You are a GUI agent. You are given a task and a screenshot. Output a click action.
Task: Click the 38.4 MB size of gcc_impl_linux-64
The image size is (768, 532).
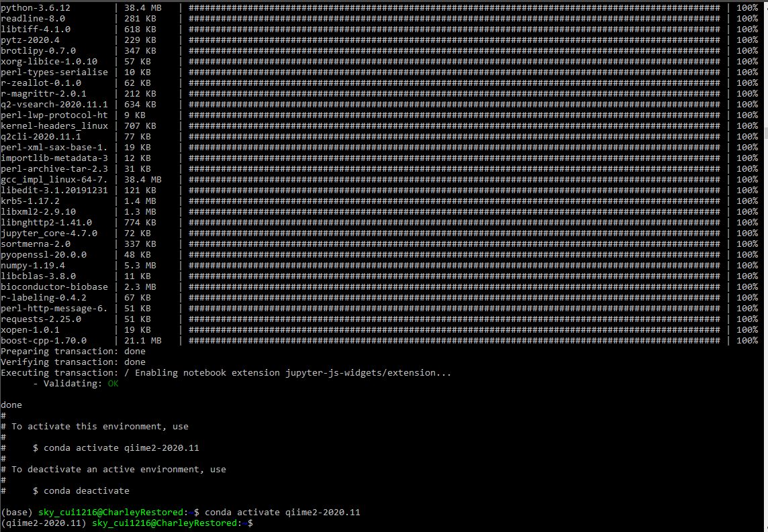tap(142, 180)
